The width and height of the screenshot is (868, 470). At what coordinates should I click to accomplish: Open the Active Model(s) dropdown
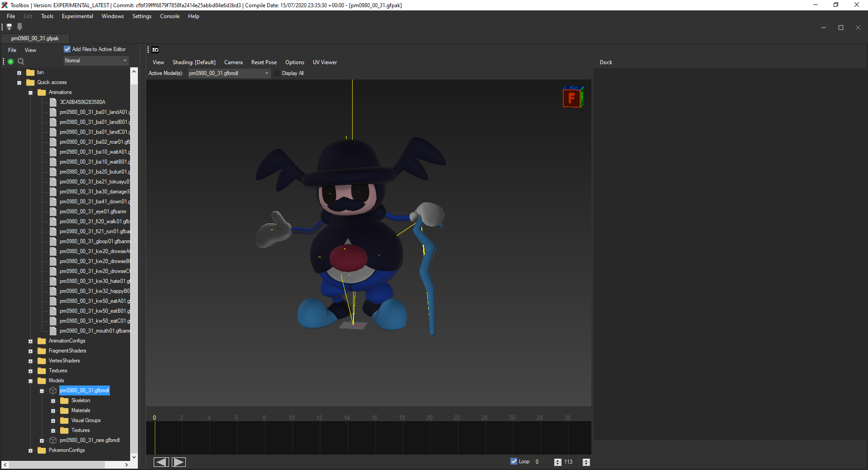pyautogui.click(x=229, y=73)
